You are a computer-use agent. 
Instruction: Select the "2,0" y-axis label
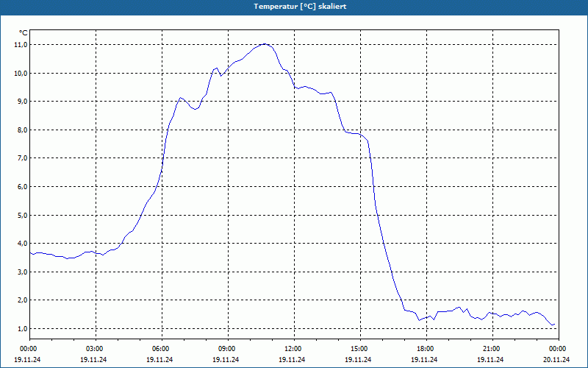pyautogui.click(x=22, y=300)
